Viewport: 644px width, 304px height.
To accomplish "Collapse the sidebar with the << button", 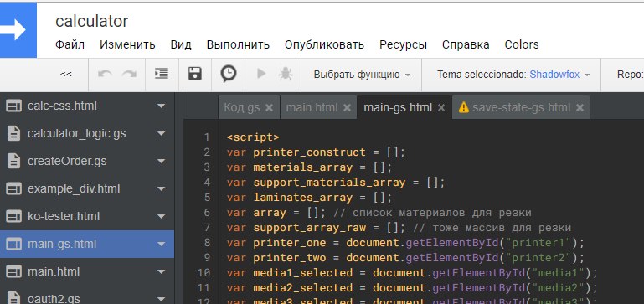I will point(65,75).
